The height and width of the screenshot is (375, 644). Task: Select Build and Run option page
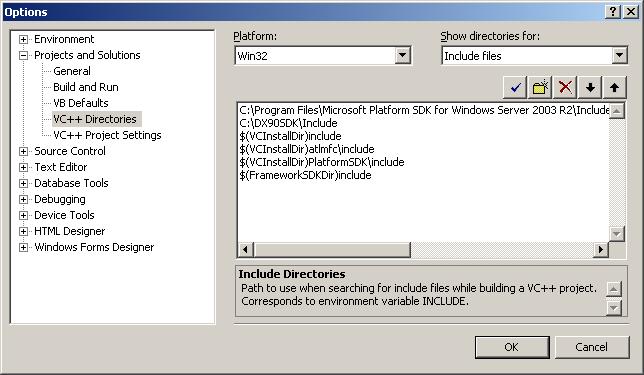pyautogui.click(x=86, y=87)
